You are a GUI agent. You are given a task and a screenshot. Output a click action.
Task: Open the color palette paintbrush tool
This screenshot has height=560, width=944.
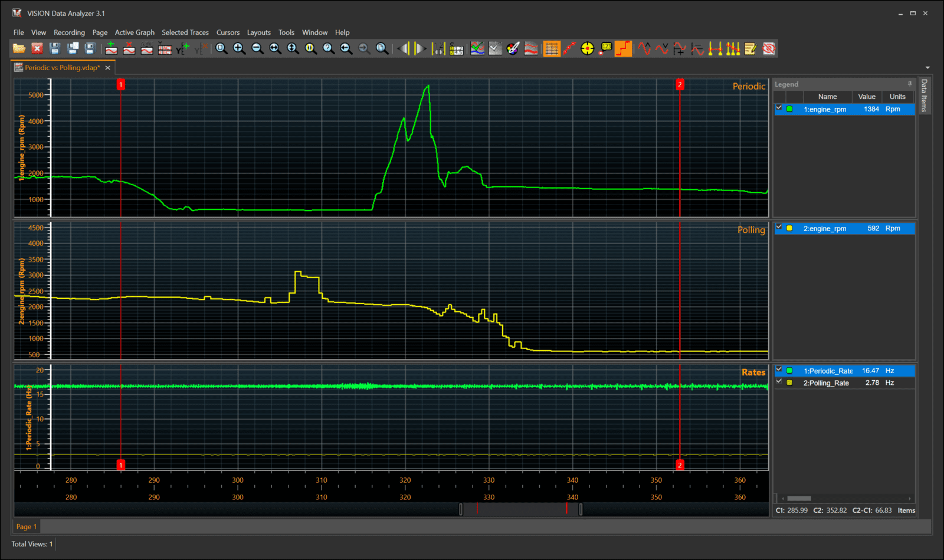[513, 49]
